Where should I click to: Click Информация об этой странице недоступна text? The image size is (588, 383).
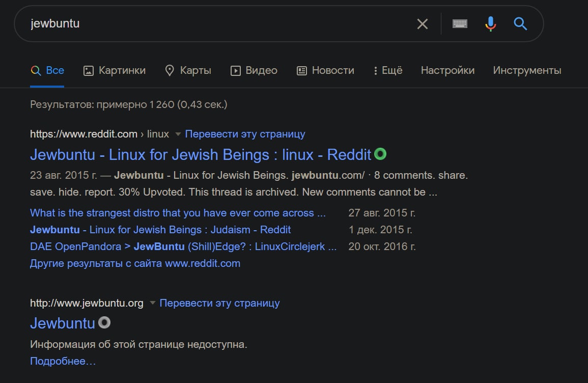click(139, 344)
